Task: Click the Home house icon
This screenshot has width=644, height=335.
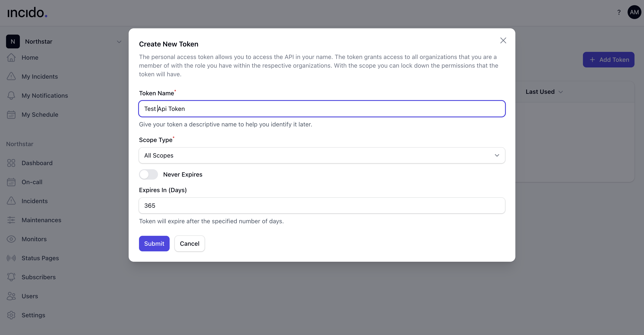Action: click(x=11, y=57)
